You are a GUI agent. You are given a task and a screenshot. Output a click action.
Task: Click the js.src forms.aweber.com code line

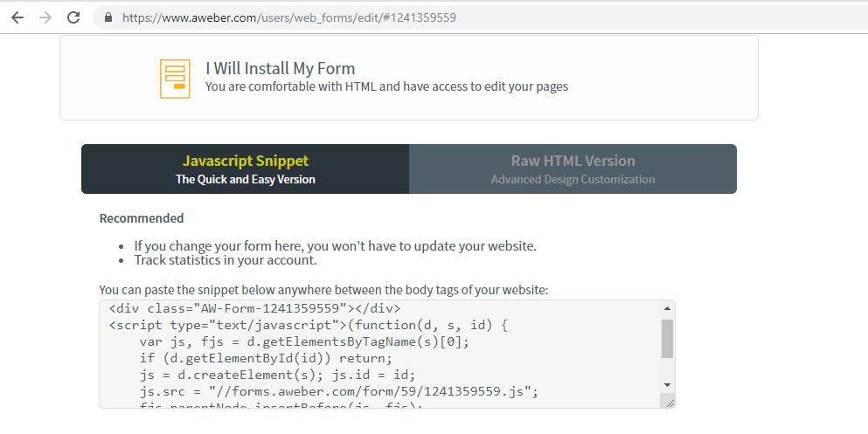pyautogui.click(x=339, y=391)
